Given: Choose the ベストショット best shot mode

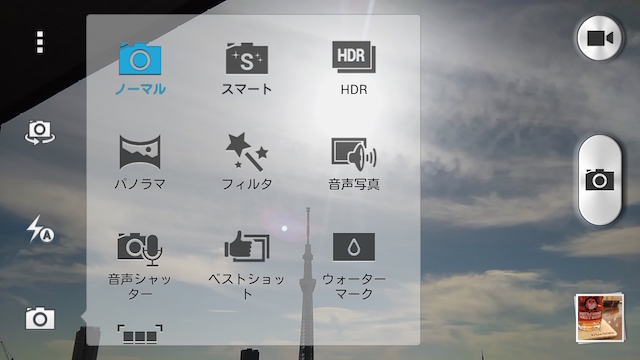Looking at the screenshot, I should (x=247, y=265).
